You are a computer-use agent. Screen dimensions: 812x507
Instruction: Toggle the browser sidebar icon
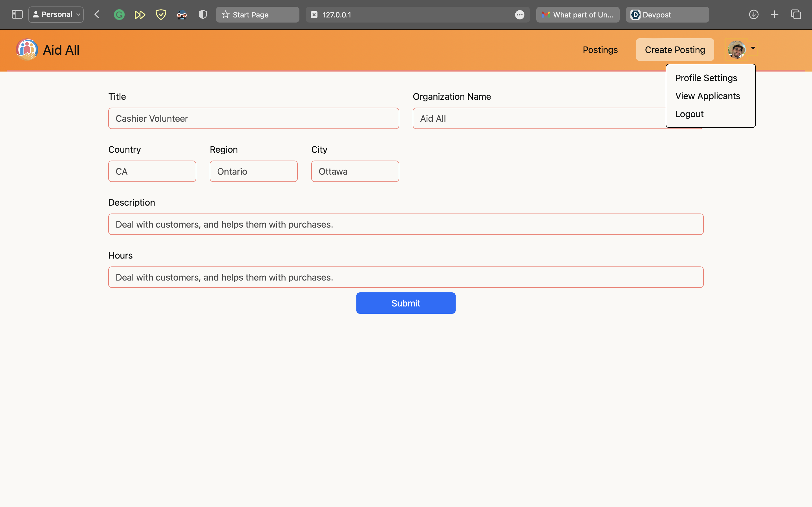17,14
